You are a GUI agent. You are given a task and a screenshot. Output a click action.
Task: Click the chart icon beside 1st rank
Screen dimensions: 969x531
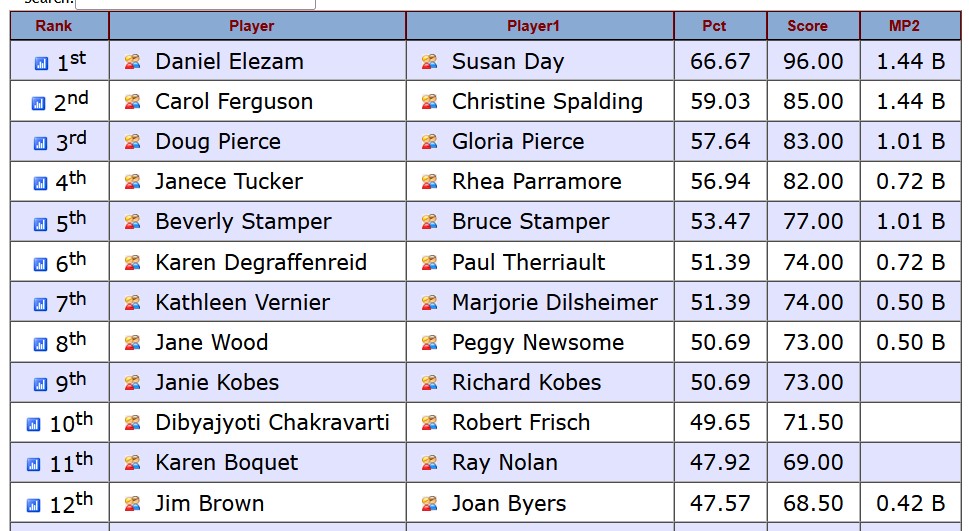click(41, 63)
